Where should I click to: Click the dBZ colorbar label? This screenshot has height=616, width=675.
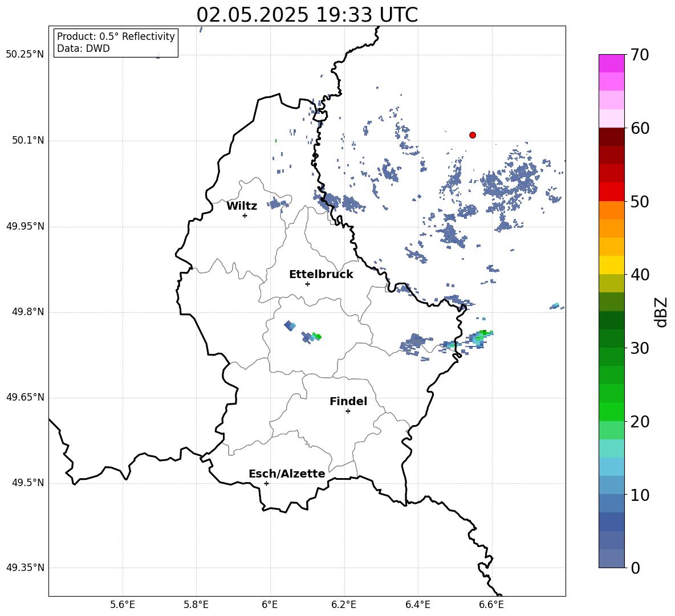(x=662, y=312)
